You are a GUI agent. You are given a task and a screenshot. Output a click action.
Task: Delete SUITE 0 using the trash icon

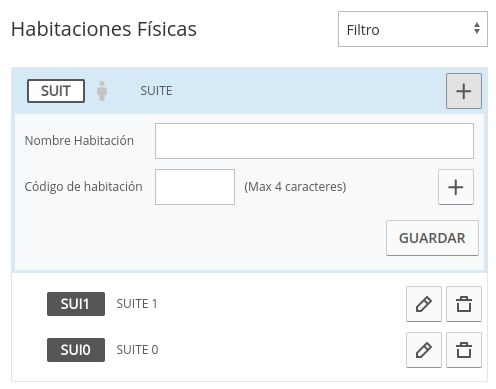coord(464,350)
